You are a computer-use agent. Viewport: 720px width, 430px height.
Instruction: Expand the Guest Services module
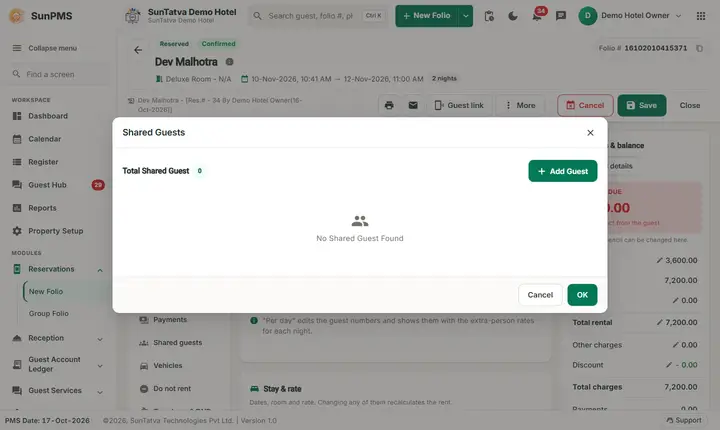(100, 391)
